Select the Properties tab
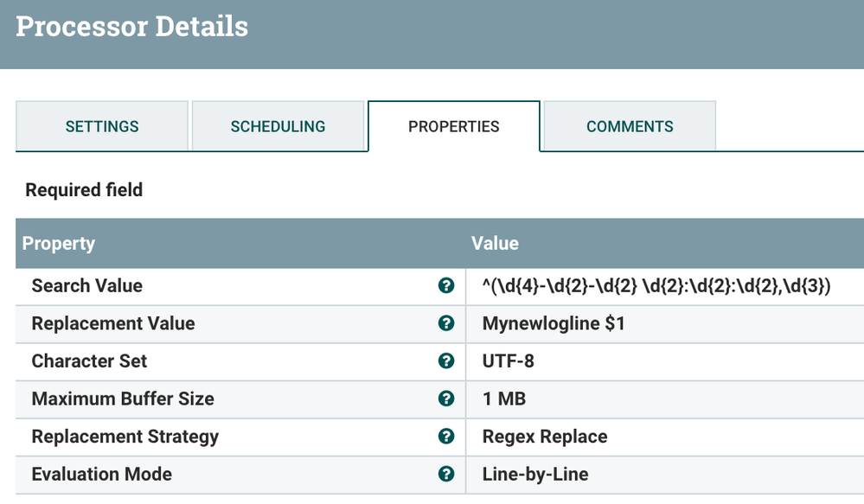The image size is (864, 504). pos(453,126)
